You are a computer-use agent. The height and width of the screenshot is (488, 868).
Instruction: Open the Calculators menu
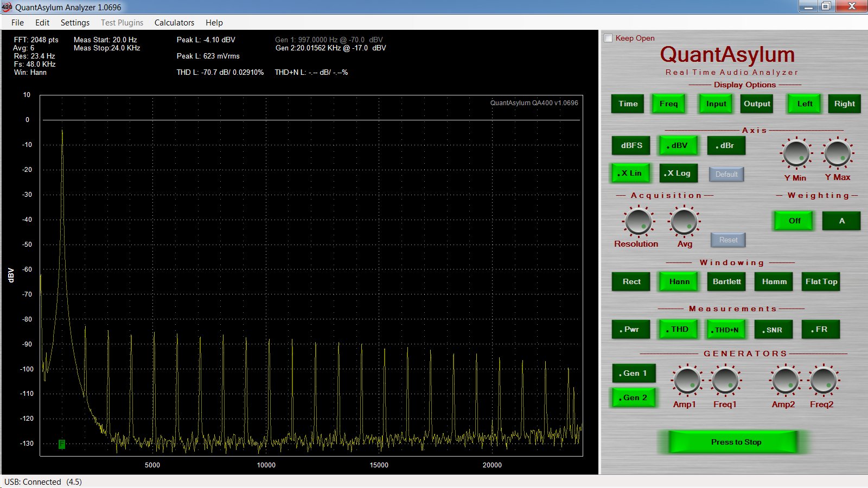click(x=174, y=22)
